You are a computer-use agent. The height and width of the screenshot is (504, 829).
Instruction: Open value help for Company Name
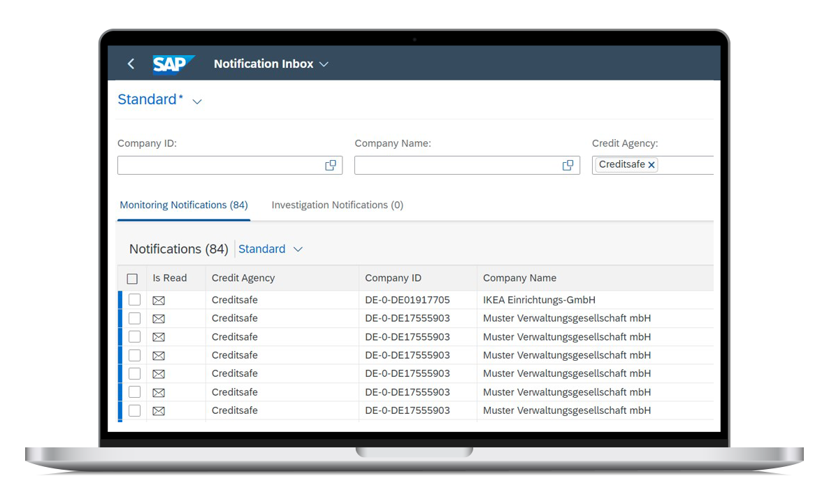click(567, 165)
